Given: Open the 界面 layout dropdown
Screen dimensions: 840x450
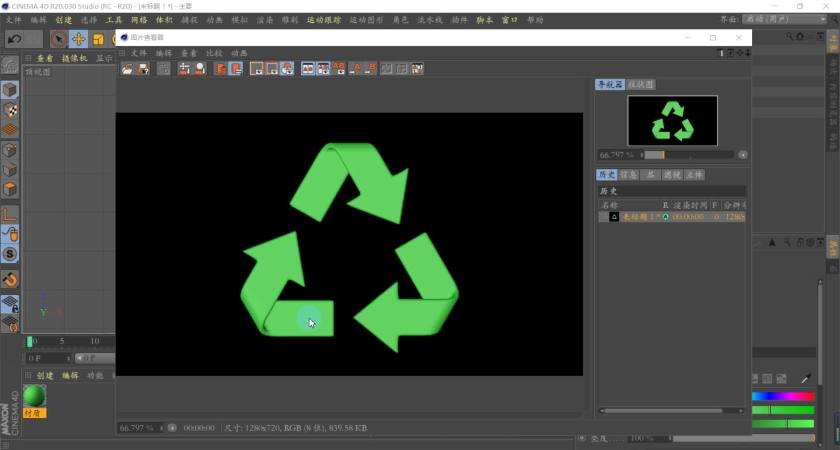Looking at the screenshot, I should pos(784,19).
